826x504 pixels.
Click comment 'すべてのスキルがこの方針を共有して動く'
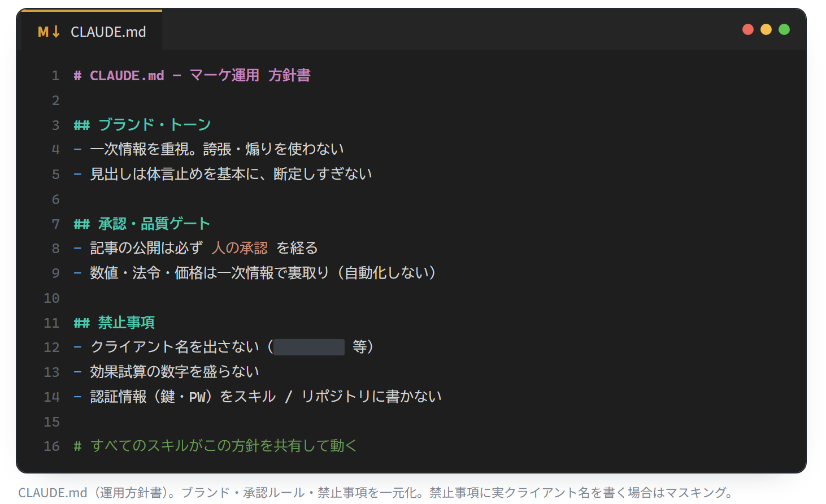[x=224, y=446]
